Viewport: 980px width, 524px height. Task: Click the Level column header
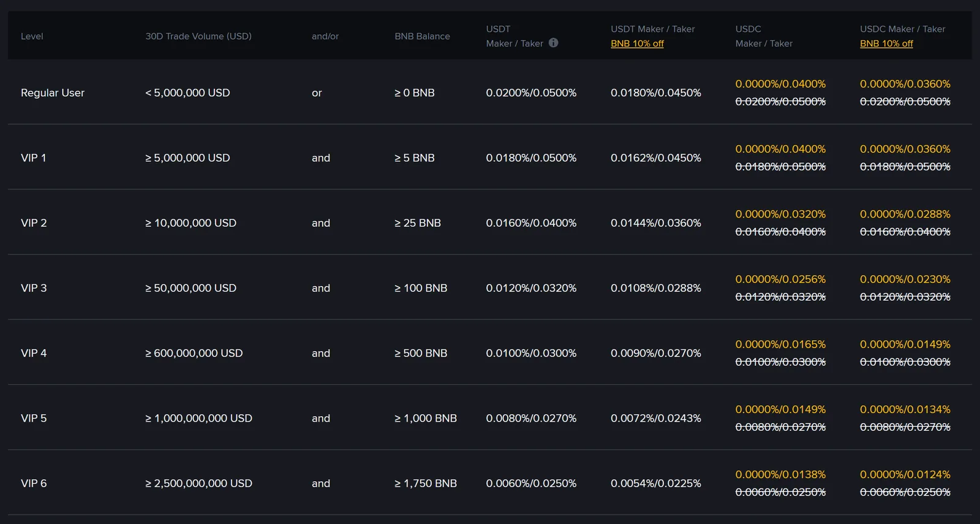point(32,36)
